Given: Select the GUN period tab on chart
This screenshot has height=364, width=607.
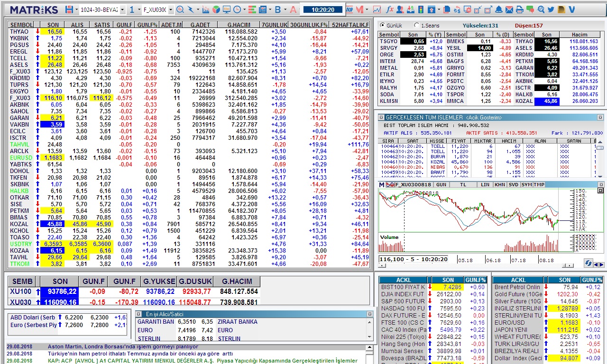Looking at the screenshot, I should [441, 184].
